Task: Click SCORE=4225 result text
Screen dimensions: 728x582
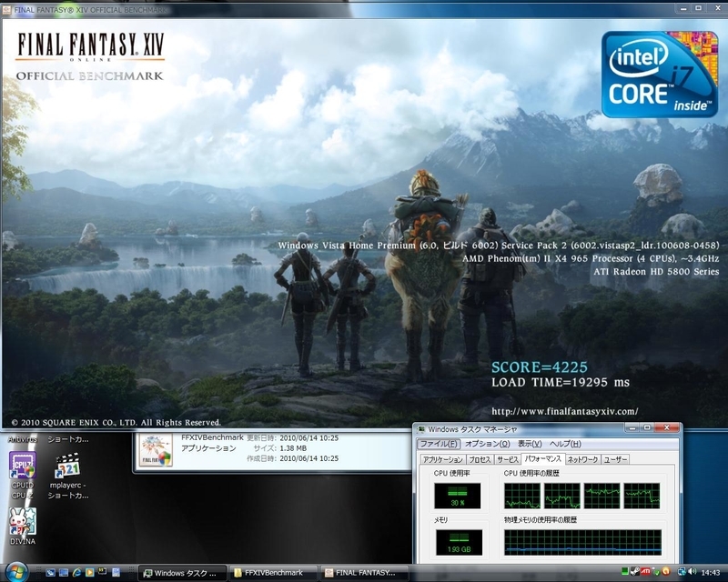Action: pos(540,367)
